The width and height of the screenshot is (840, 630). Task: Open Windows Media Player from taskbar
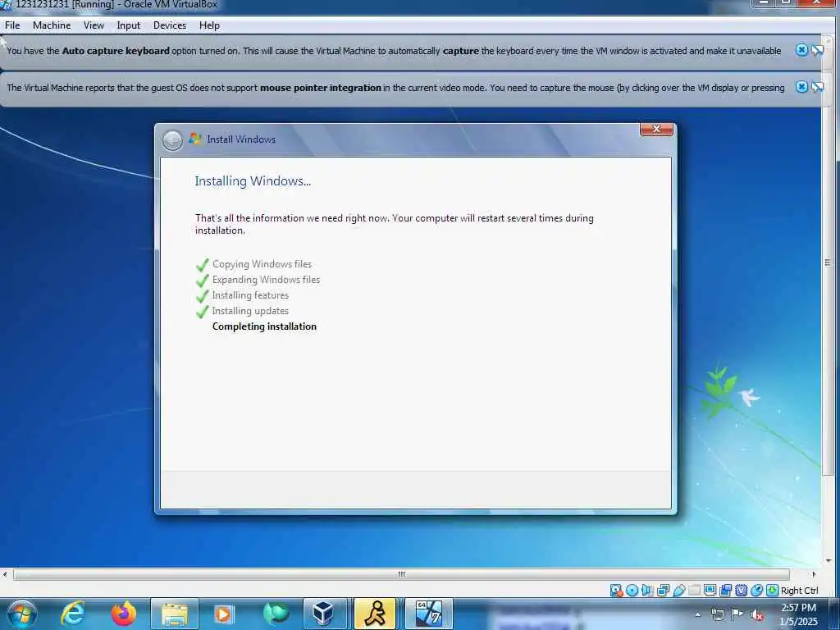(x=223, y=614)
